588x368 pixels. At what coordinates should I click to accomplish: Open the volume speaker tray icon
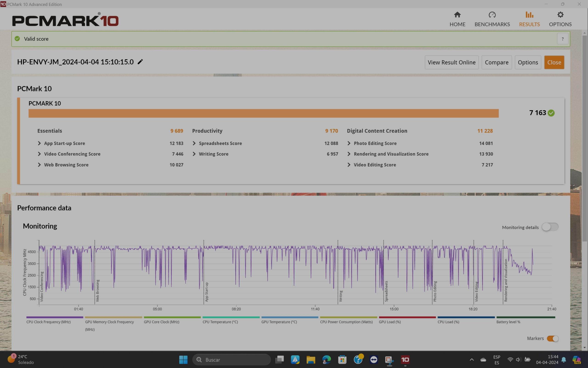(x=518, y=360)
